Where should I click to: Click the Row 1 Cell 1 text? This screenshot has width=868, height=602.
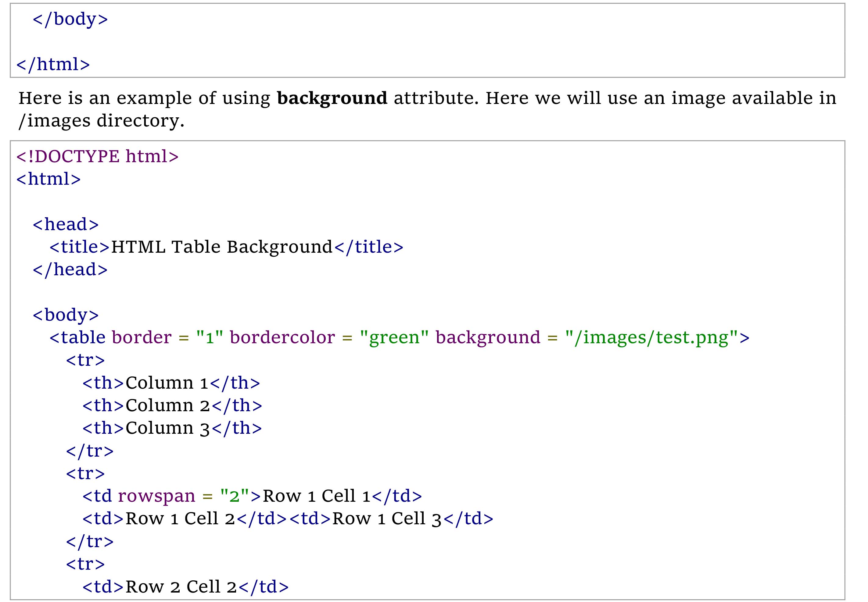tap(316, 496)
